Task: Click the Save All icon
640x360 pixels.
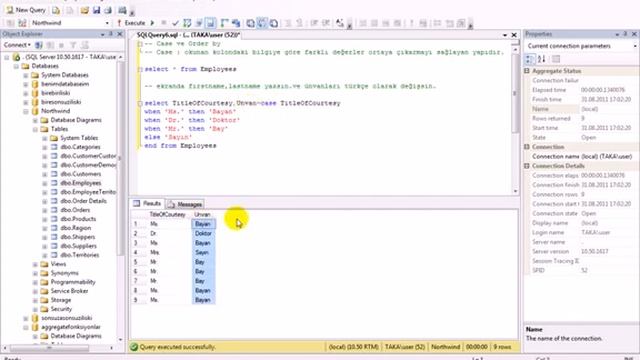Action: pyautogui.click(x=108, y=10)
